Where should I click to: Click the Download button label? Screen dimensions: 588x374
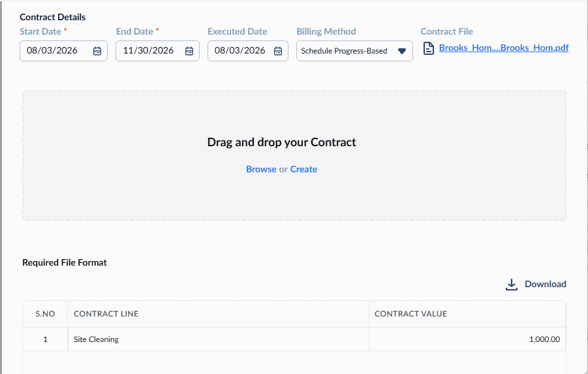[x=545, y=285]
